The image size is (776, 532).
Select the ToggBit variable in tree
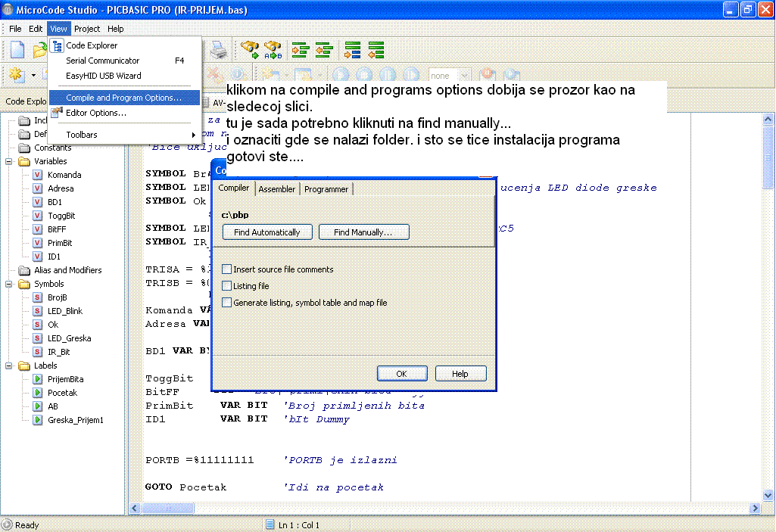(x=61, y=216)
